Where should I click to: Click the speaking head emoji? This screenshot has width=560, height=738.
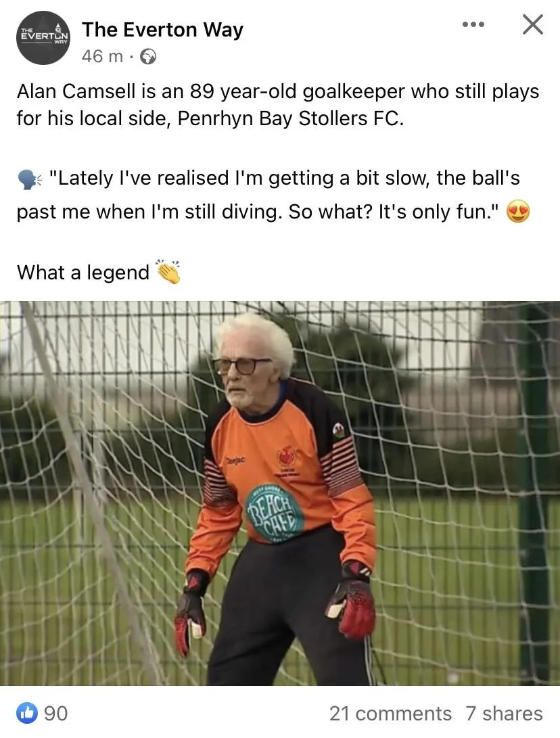click(x=29, y=179)
